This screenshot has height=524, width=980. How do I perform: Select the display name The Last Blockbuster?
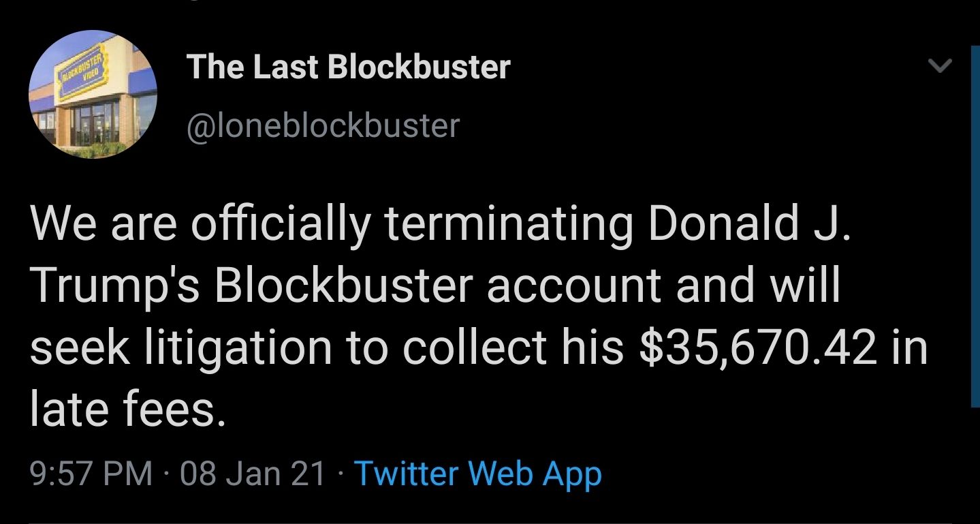[348, 66]
